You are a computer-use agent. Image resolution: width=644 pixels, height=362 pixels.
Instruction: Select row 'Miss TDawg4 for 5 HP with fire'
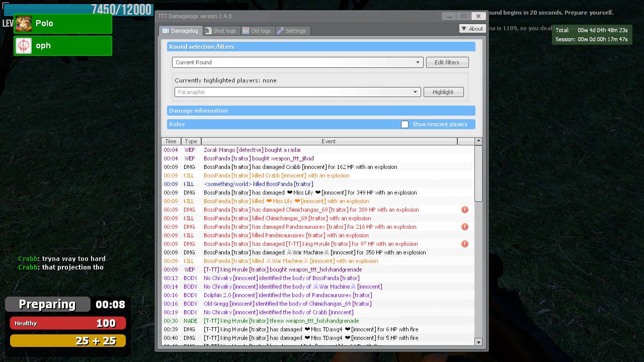pyautogui.click(x=317, y=338)
